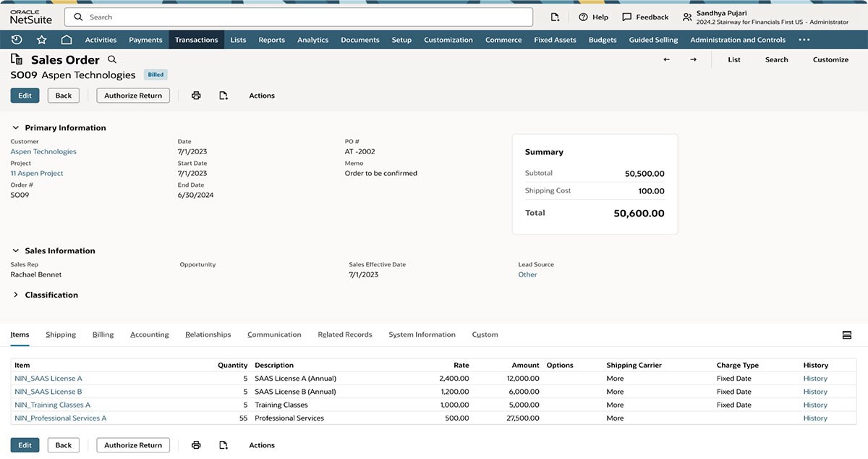The image size is (868, 459).
Task: Open the Payments menu
Action: (145, 40)
